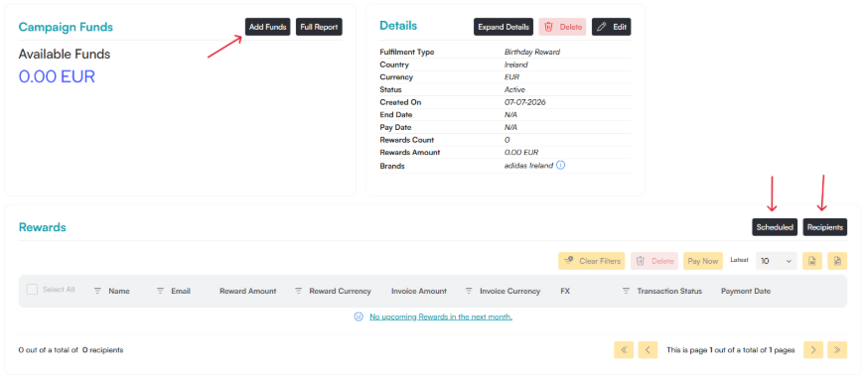Go to the previous rewards page
The height and width of the screenshot is (382, 868).
[x=648, y=350]
